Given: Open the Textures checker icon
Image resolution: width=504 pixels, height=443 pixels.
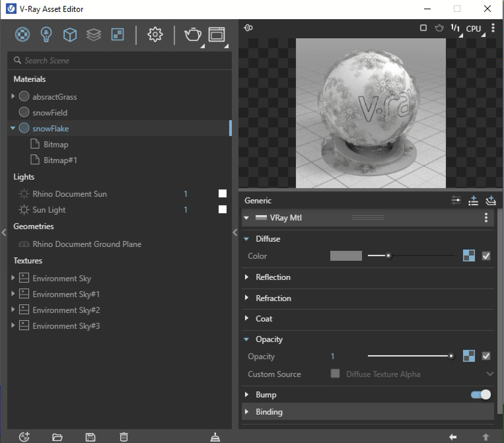Looking at the screenshot, I should point(118,34).
